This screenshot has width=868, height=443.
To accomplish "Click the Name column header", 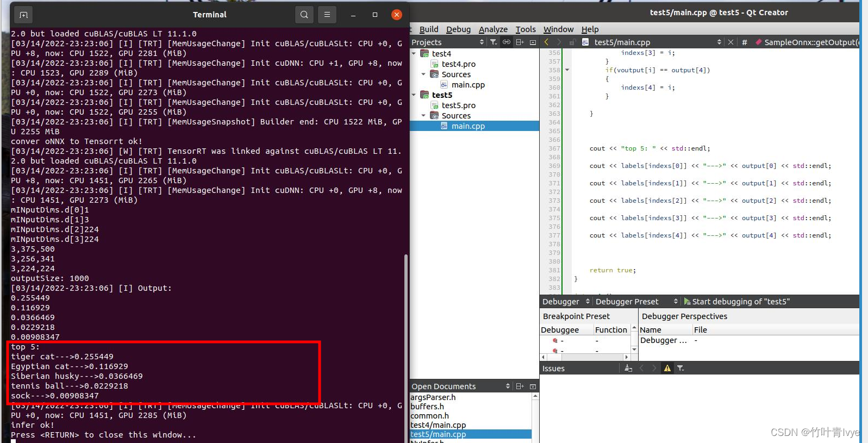I will coord(665,329).
